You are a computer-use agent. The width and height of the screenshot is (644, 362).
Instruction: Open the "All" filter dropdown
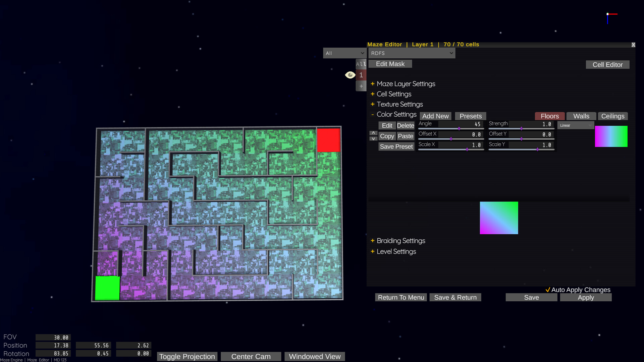[344, 53]
